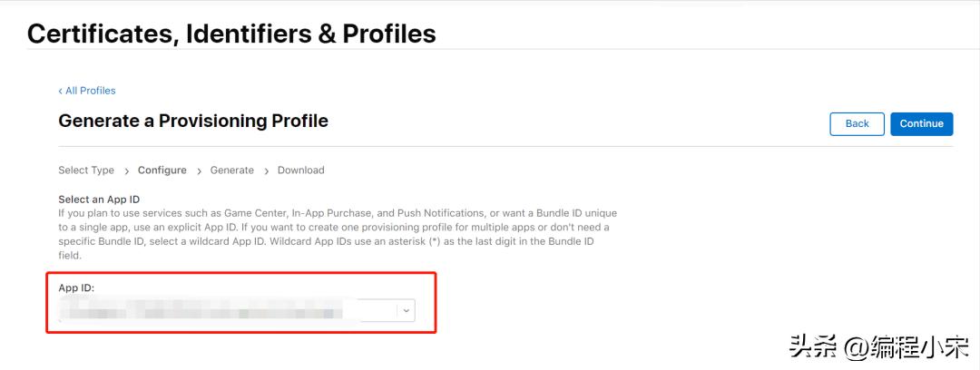This screenshot has width=980, height=370.
Task: Click chevron between Configure and Generate
Action: [199, 170]
